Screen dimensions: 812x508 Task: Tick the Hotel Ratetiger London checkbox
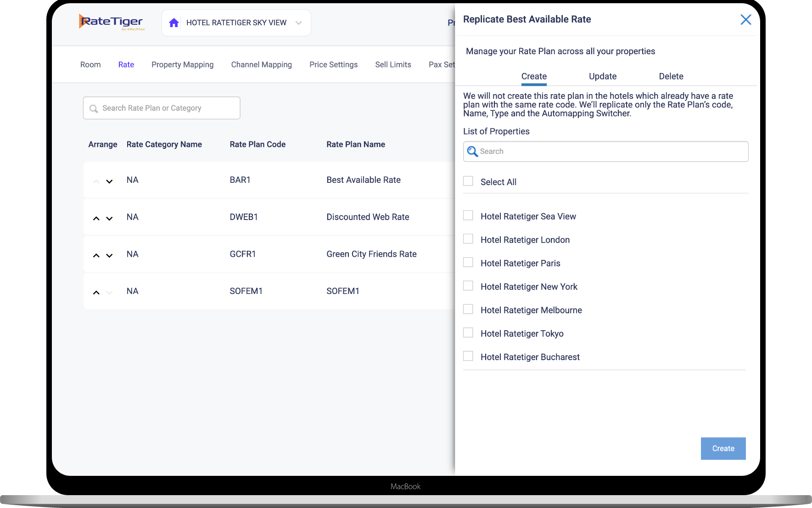coord(468,239)
